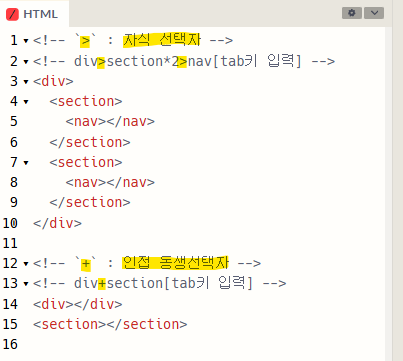This screenshot has width=403, height=361.
Task: Click the red slash HTML icon
Action: (x=12, y=14)
